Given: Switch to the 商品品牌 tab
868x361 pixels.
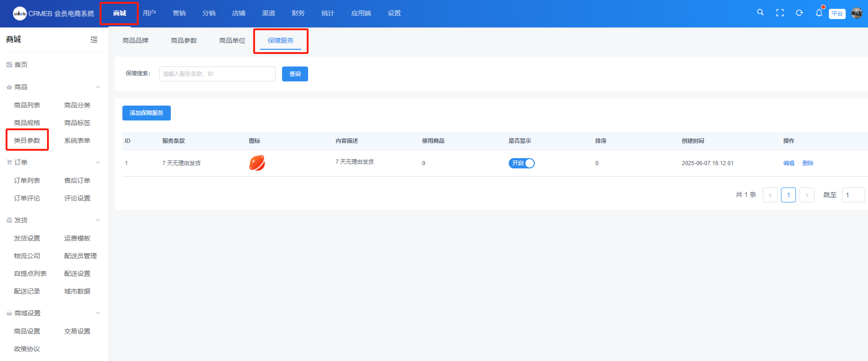Looking at the screenshot, I should click(x=135, y=41).
